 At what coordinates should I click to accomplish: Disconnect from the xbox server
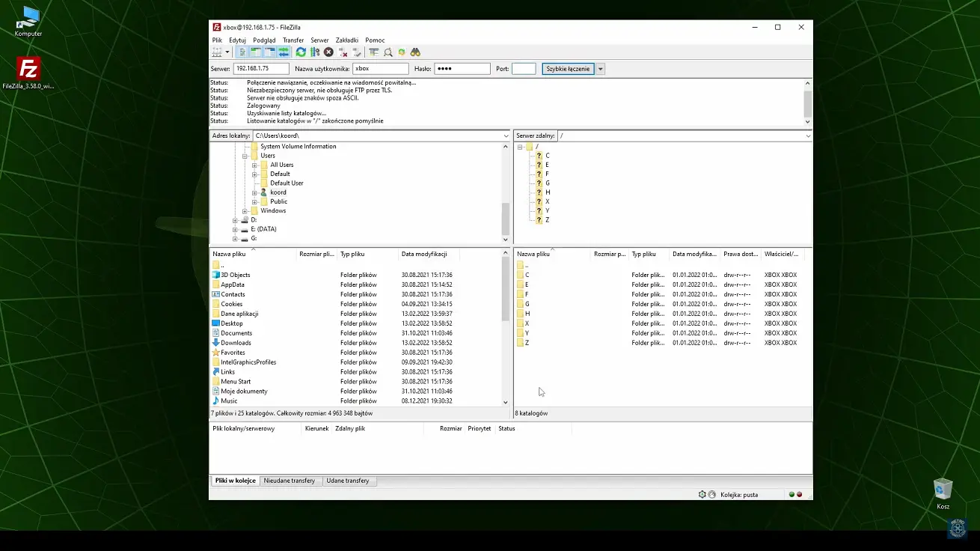pos(342,52)
